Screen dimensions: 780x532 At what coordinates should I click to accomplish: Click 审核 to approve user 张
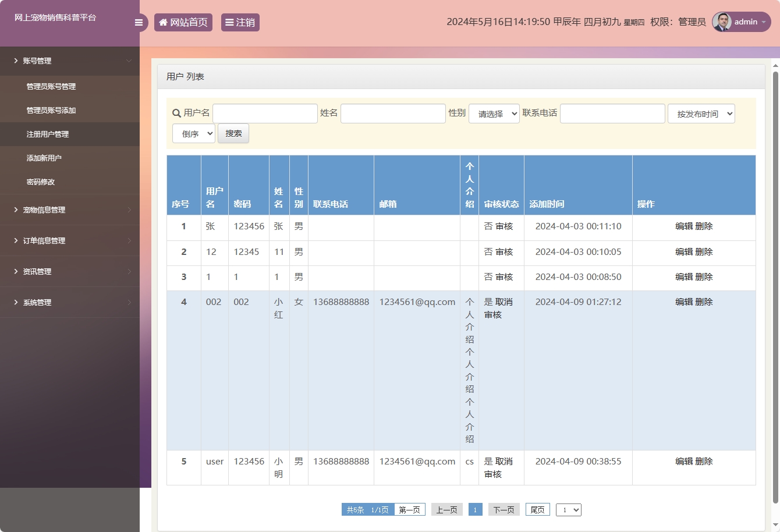[x=506, y=226]
